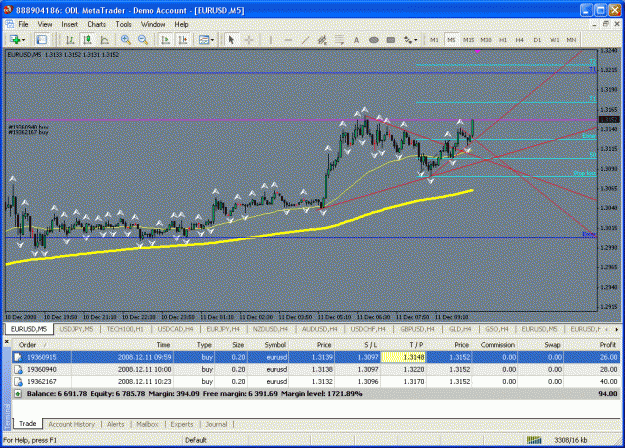The image size is (625, 448).
Task: Select the ellipse drawing tool
Action: (373, 40)
